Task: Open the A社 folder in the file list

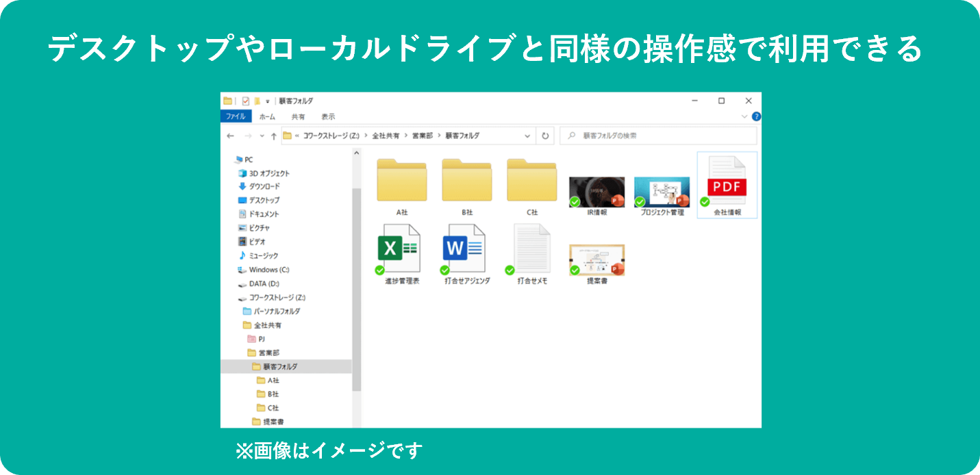Action: (x=401, y=180)
